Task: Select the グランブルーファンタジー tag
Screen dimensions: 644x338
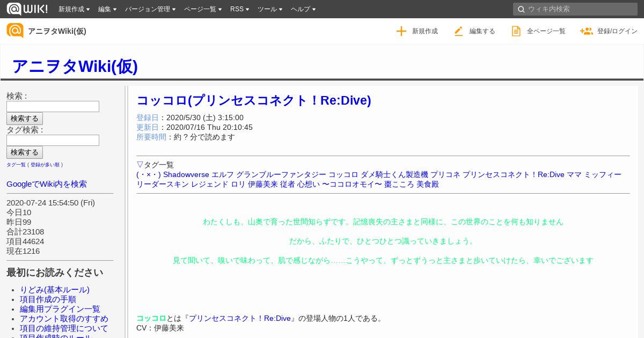Action: click(x=281, y=174)
